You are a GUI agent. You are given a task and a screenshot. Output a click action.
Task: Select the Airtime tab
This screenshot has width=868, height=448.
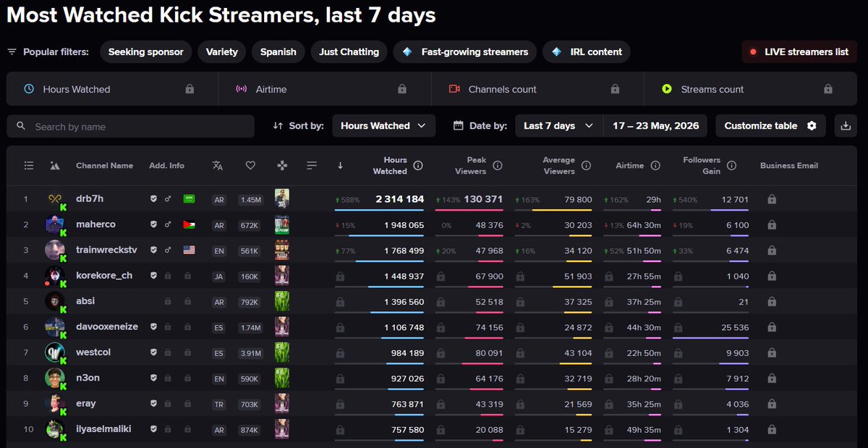click(x=325, y=89)
